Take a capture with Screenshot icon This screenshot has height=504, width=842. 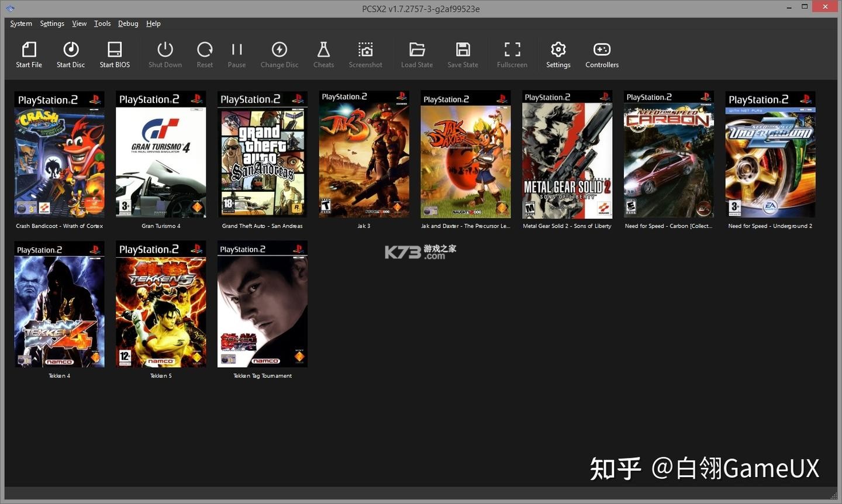click(365, 49)
